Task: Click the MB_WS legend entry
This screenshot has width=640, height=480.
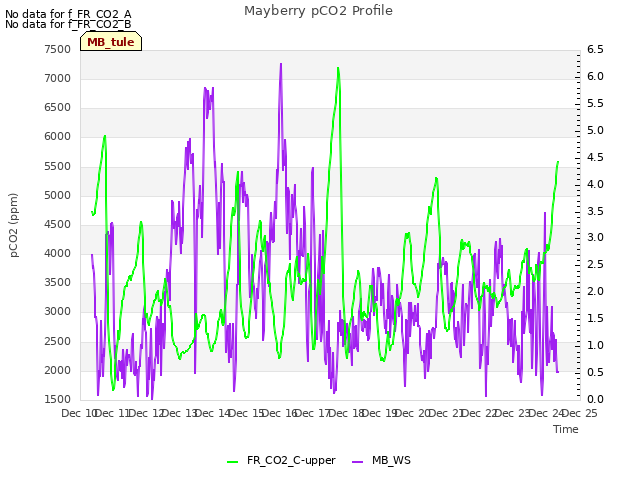Action: tap(381, 461)
